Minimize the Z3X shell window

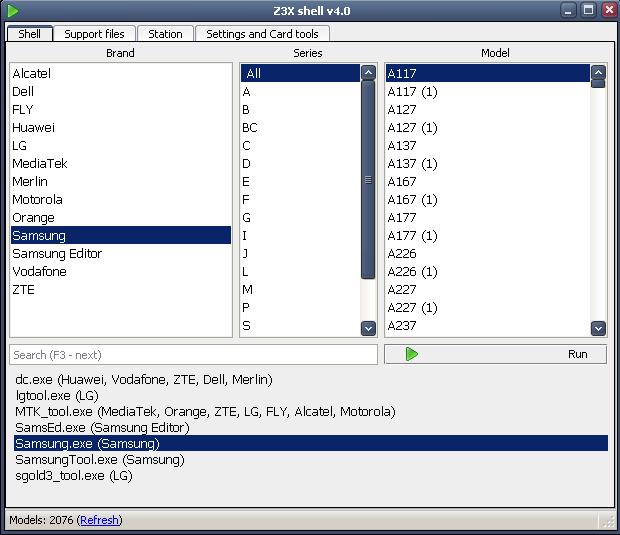pyautogui.click(x=568, y=10)
